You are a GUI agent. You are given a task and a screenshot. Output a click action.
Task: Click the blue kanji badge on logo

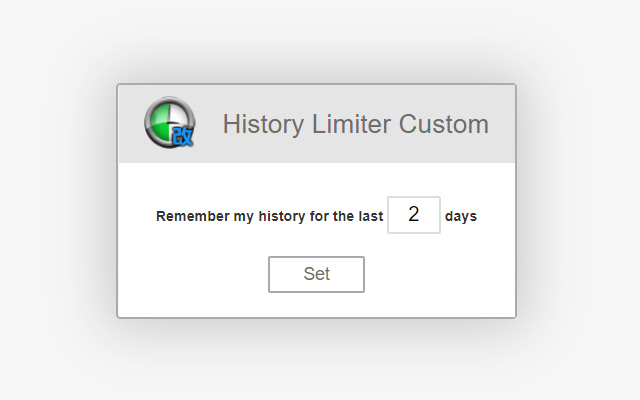(x=183, y=136)
